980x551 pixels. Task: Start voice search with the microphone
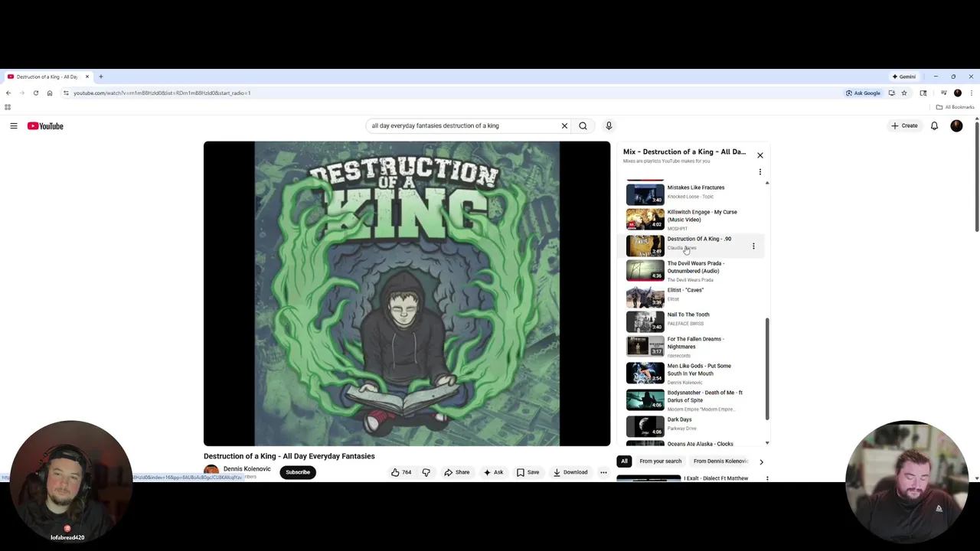[609, 126]
